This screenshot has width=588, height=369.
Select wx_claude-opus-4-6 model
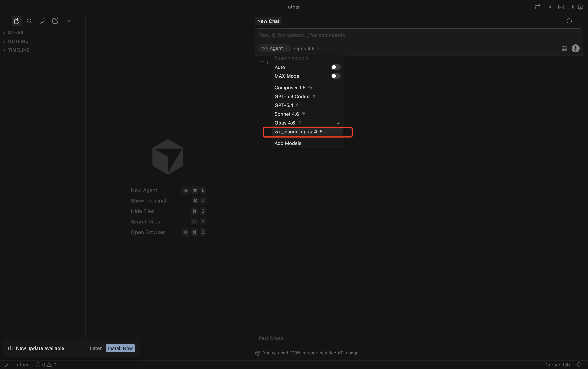[298, 132]
